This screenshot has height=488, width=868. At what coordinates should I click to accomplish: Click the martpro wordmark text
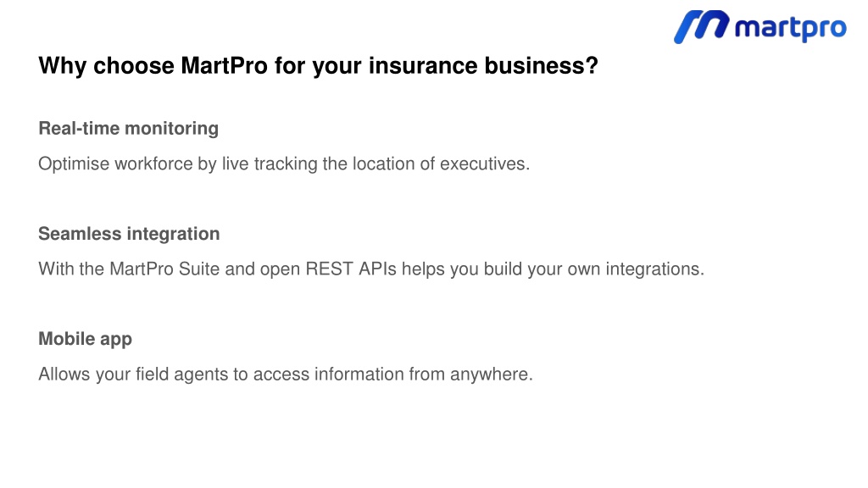click(791, 28)
